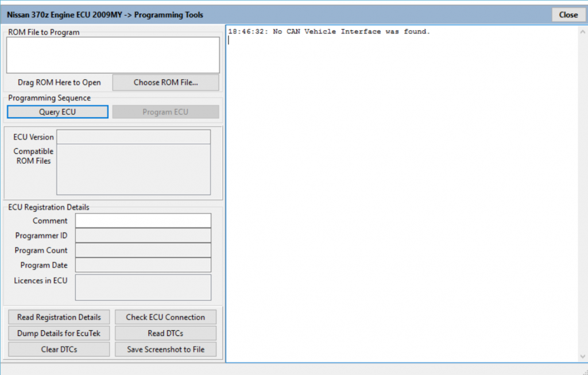Image resolution: width=588 pixels, height=375 pixels.
Task: Click the 'No CAN Vehicle Interface' log line
Action: pyautogui.click(x=328, y=32)
